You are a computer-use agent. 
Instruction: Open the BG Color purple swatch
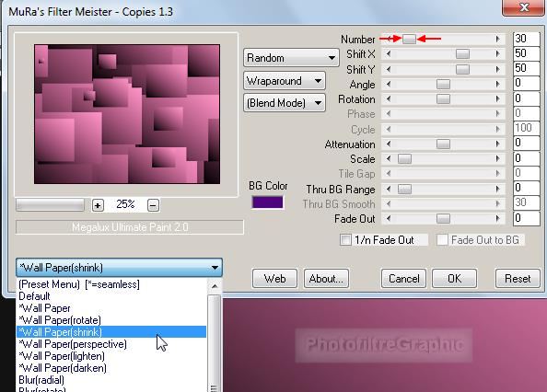pyautogui.click(x=268, y=202)
